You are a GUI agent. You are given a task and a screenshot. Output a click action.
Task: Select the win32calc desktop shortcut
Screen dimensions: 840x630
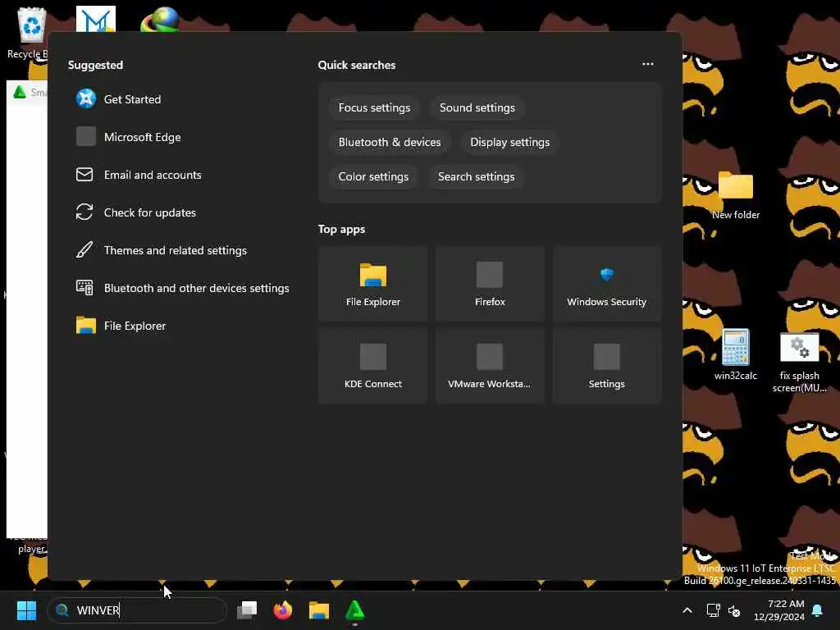tap(736, 354)
